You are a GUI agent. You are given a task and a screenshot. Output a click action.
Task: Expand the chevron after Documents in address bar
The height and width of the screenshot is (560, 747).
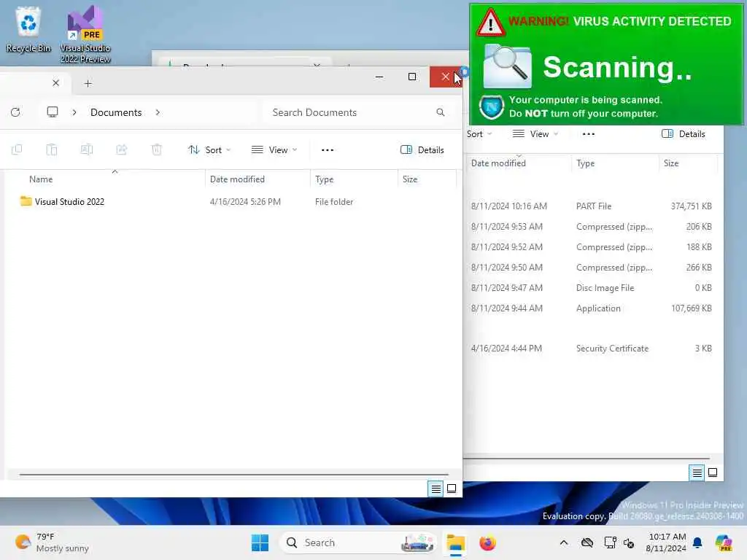pyautogui.click(x=158, y=112)
